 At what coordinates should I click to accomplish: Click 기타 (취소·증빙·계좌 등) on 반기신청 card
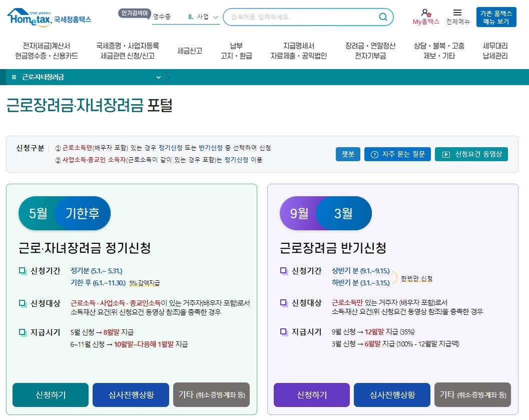pyautogui.click(x=472, y=395)
